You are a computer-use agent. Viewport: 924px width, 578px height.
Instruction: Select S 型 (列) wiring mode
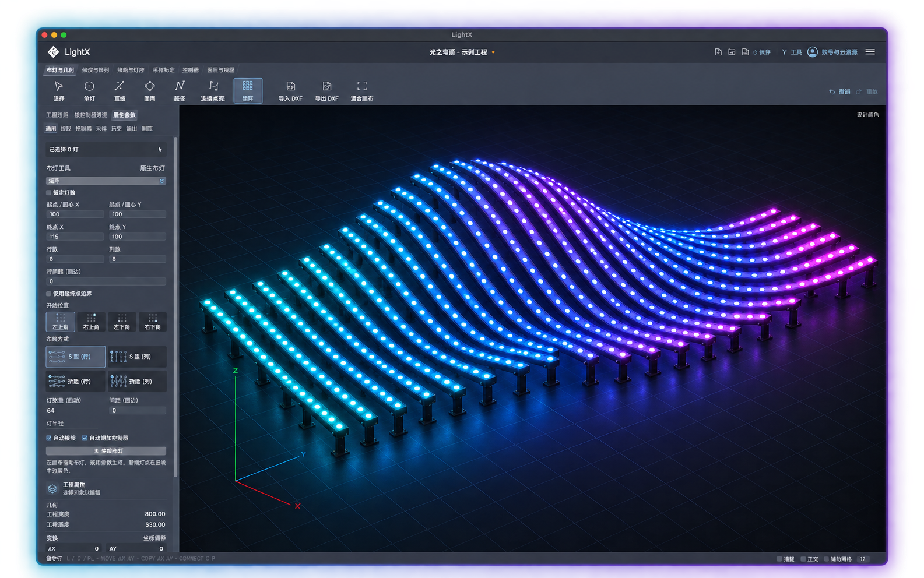(138, 357)
